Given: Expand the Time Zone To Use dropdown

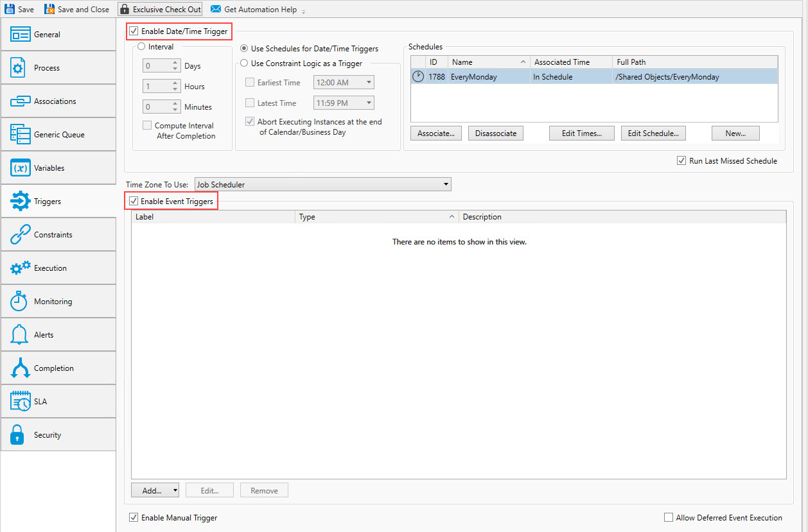Looking at the screenshot, I should click(x=446, y=185).
